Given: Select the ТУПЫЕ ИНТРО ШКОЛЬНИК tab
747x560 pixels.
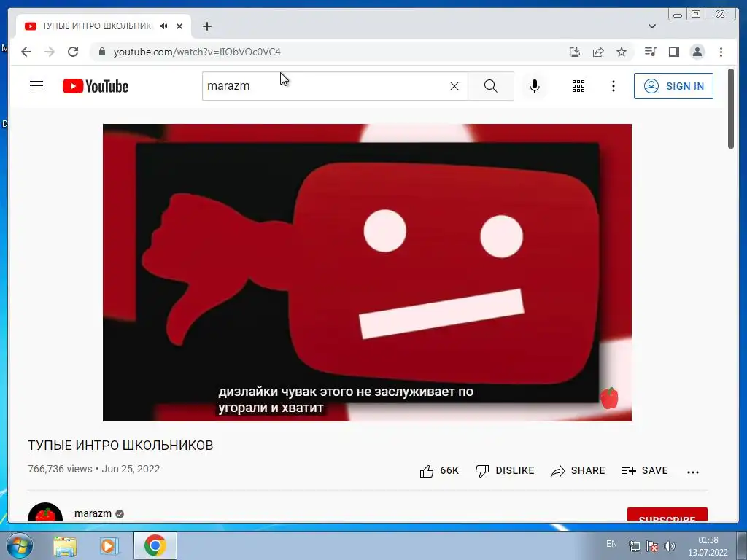Looking at the screenshot, I should point(104,26).
